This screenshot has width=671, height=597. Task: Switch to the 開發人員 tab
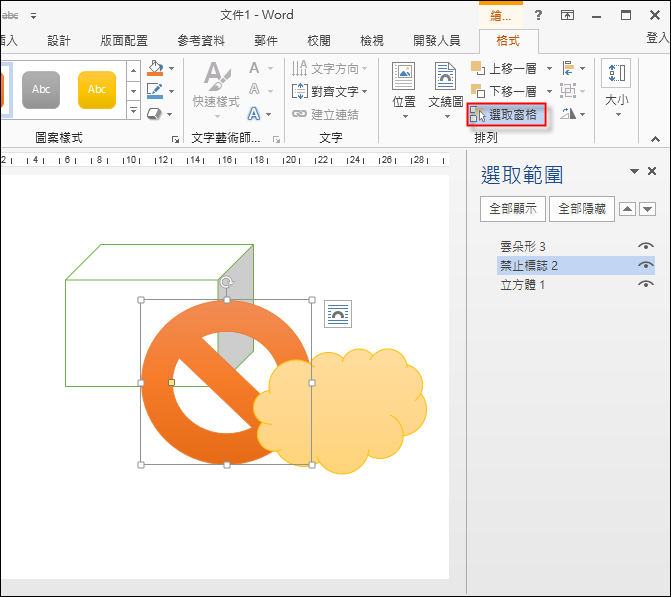point(436,41)
